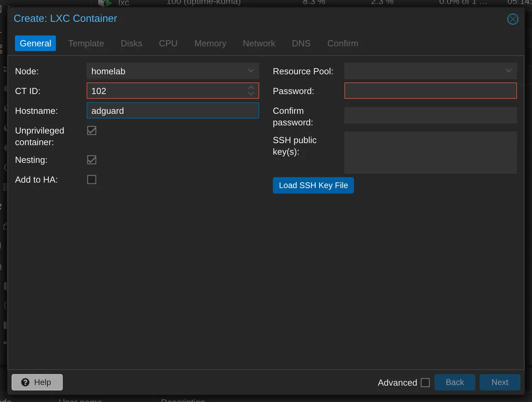Open the Network tab

259,44
